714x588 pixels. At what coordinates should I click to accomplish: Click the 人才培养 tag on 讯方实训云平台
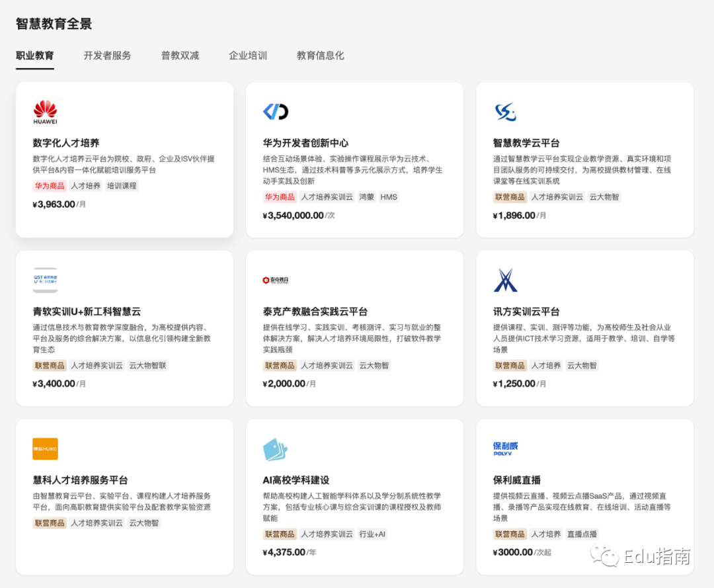coord(546,366)
